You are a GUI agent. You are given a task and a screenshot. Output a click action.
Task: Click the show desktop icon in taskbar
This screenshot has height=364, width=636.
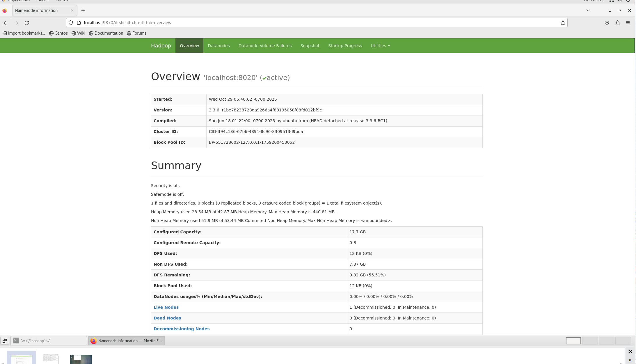click(5, 341)
